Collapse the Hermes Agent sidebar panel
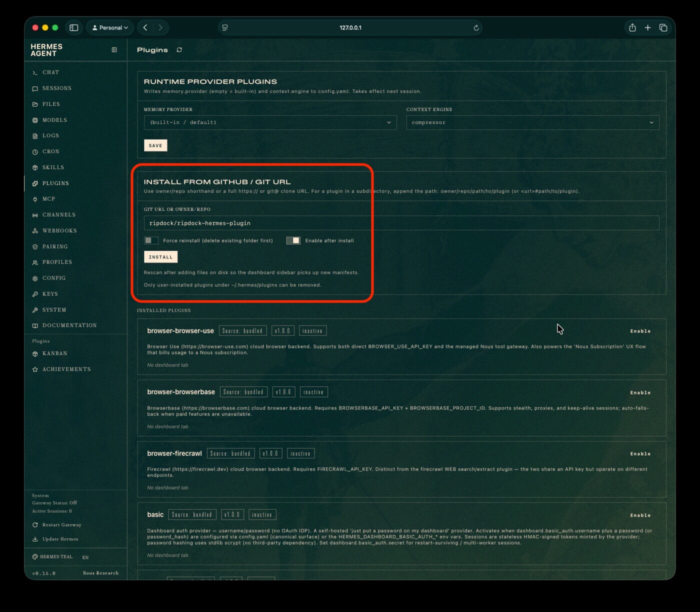700x612 pixels. 114,50
